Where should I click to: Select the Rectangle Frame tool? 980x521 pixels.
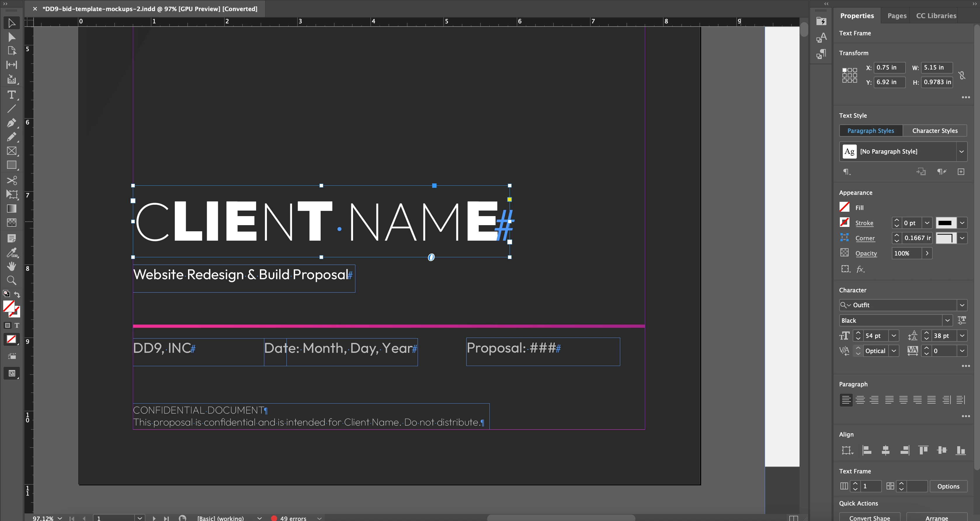point(11,151)
